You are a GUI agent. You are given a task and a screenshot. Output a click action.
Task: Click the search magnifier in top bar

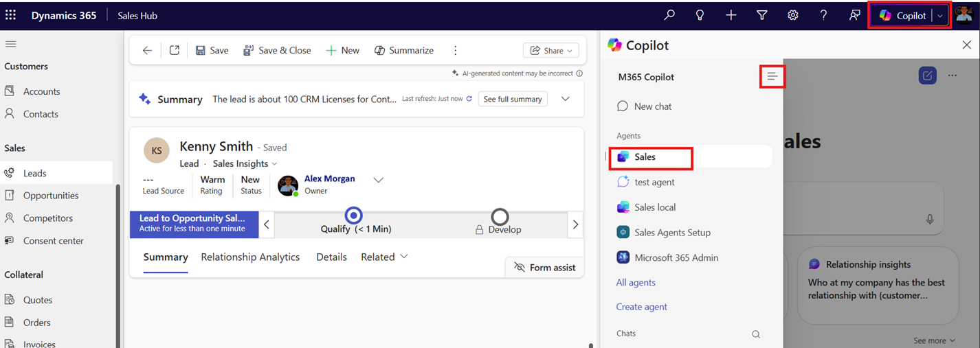tap(669, 15)
